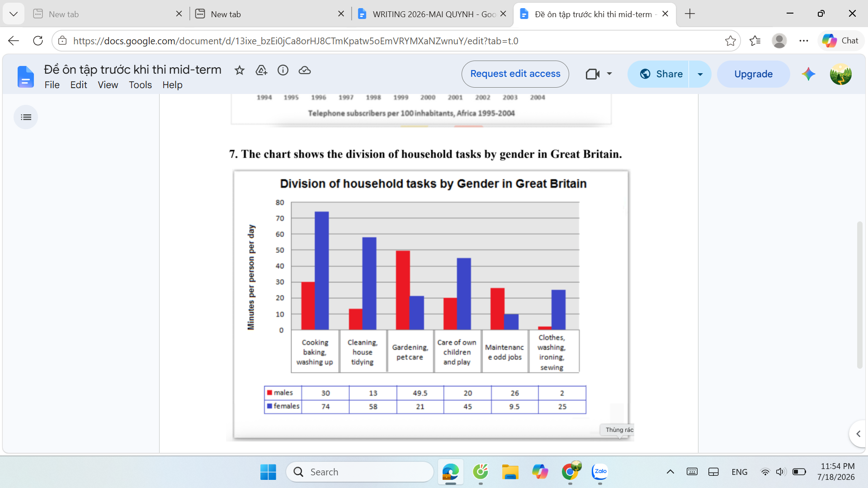Click the document title text
Screen dimensions: 868x488
pyautogui.click(x=132, y=69)
